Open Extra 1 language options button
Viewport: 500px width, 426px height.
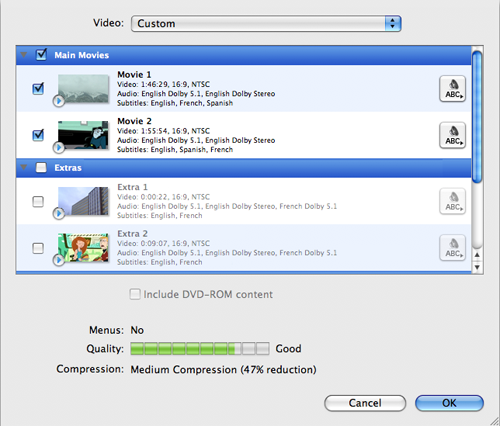452,201
